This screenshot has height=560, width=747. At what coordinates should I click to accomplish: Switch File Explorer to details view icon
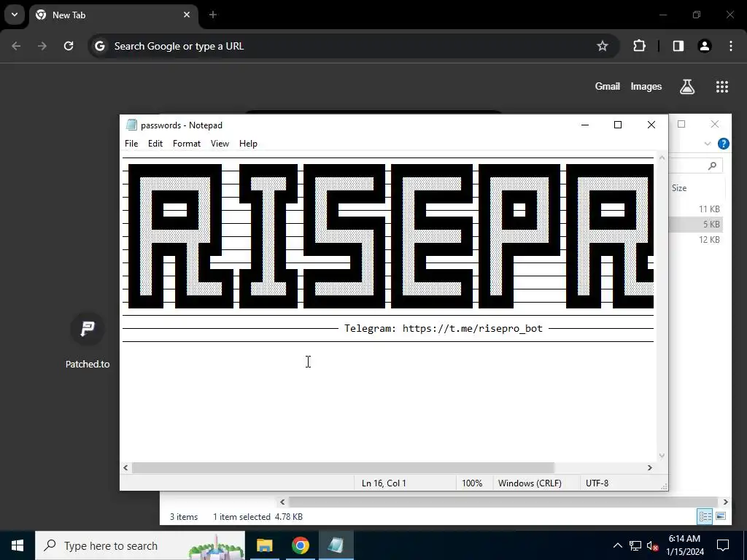pyautogui.click(x=705, y=516)
